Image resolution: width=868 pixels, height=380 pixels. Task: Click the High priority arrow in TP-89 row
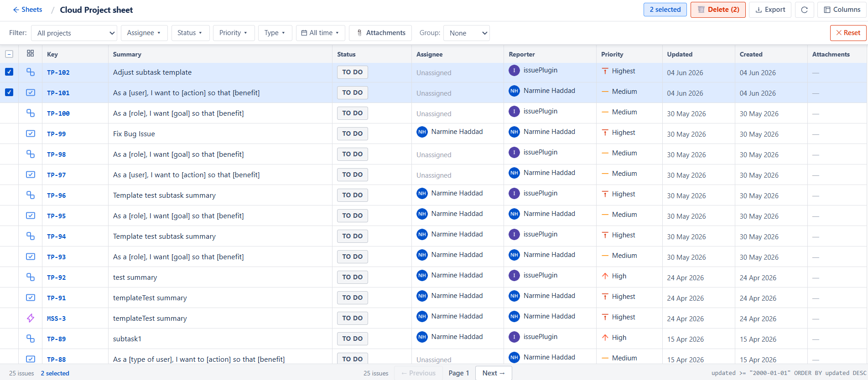605,338
